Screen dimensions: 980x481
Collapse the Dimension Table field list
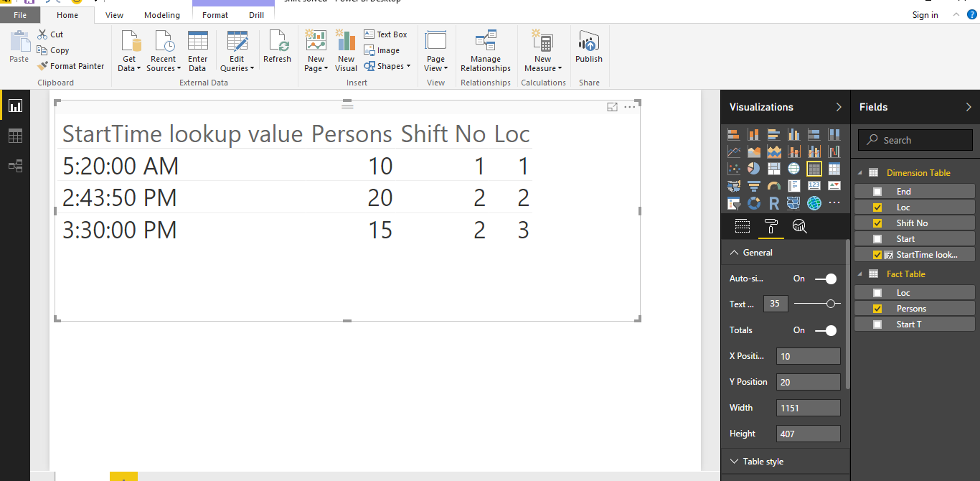860,173
